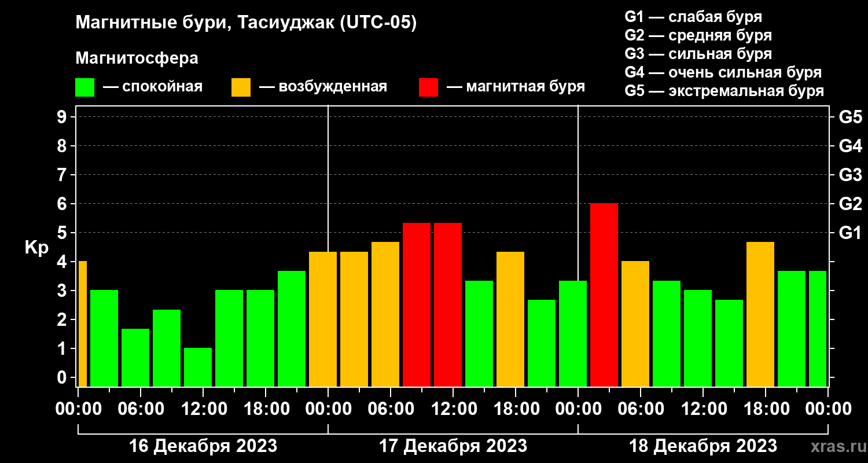Click the '18:00' time label under 18 December
The height and width of the screenshot is (463, 868).
pos(766,409)
